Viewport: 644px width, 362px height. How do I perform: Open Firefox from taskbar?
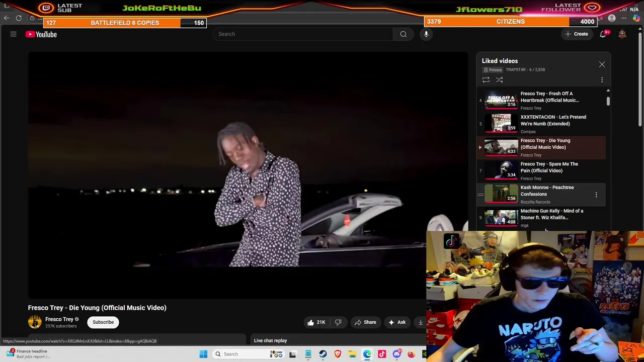[x=412, y=354]
